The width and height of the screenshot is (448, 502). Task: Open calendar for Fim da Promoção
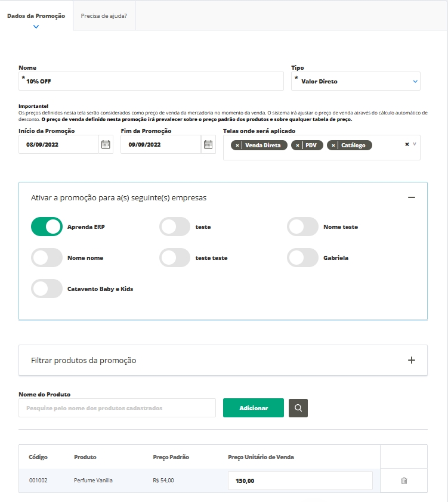pyautogui.click(x=208, y=144)
